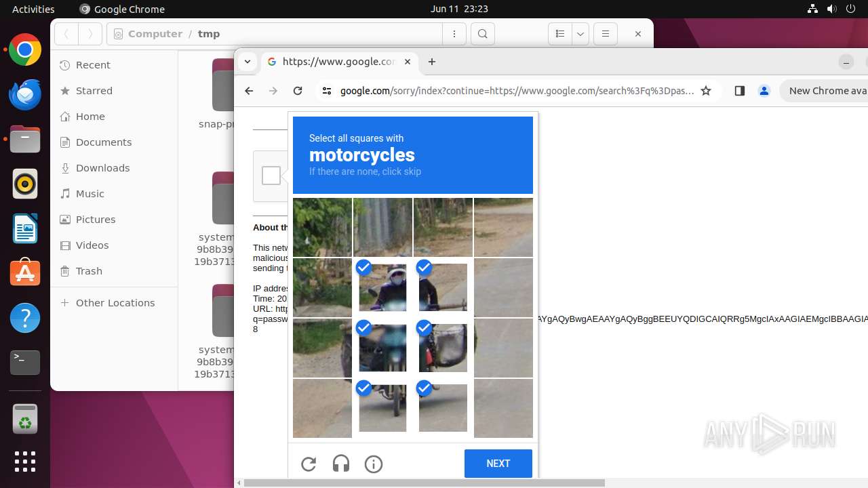This screenshot has height=488, width=868.
Task: Open Ubuntu Software from dock
Action: pos(25,273)
